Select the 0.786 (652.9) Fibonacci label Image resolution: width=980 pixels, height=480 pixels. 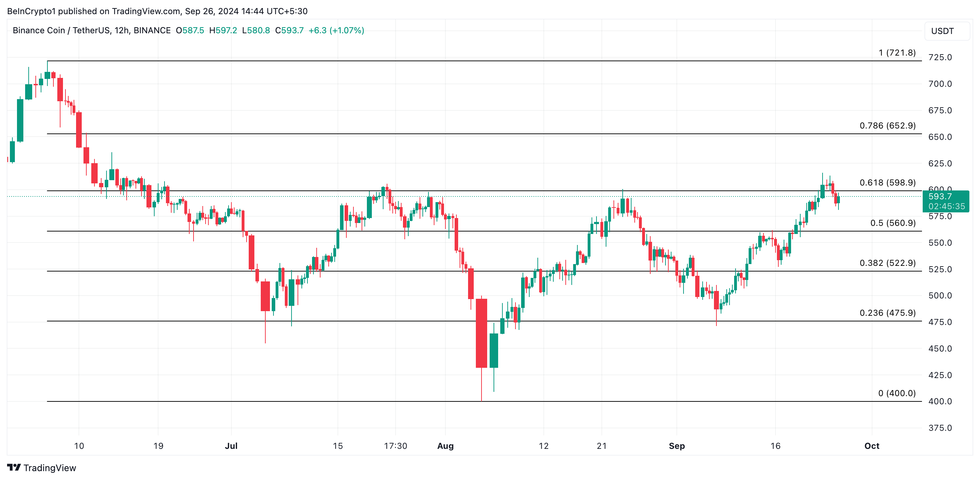[887, 126]
